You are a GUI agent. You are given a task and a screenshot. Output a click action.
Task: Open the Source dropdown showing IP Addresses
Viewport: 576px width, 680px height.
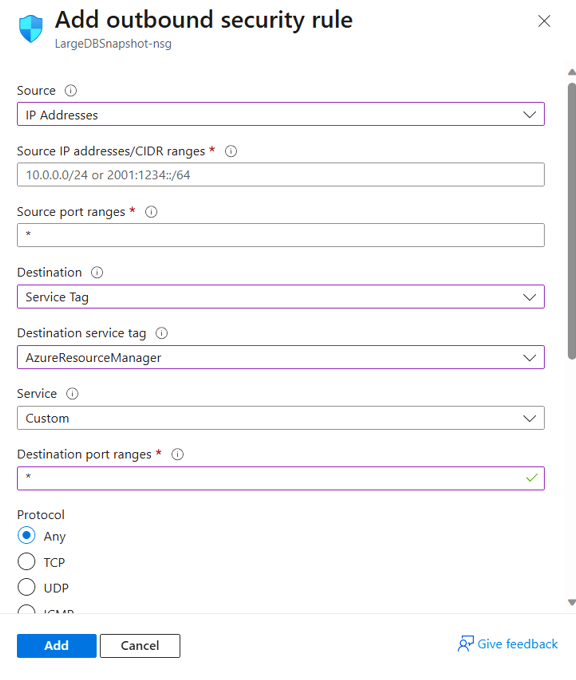click(281, 114)
